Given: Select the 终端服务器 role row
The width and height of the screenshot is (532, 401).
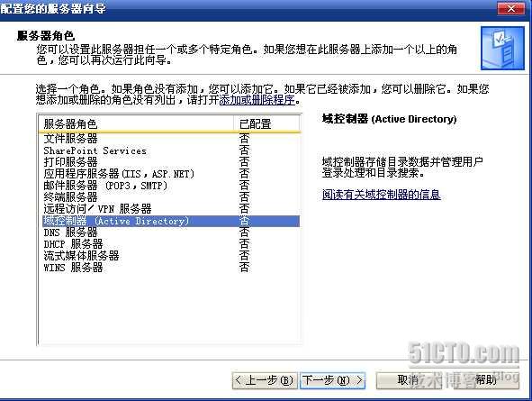Looking at the screenshot, I should pos(171,197).
